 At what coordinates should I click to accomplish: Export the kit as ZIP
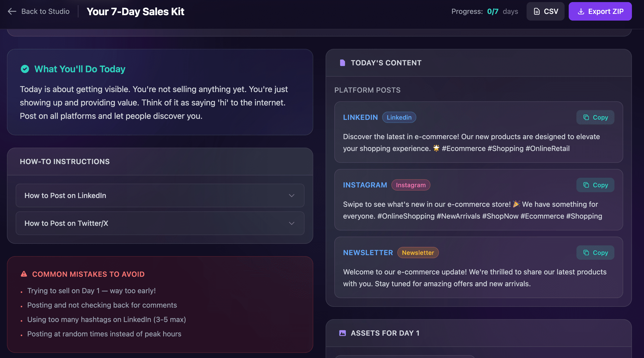[600, 11]
